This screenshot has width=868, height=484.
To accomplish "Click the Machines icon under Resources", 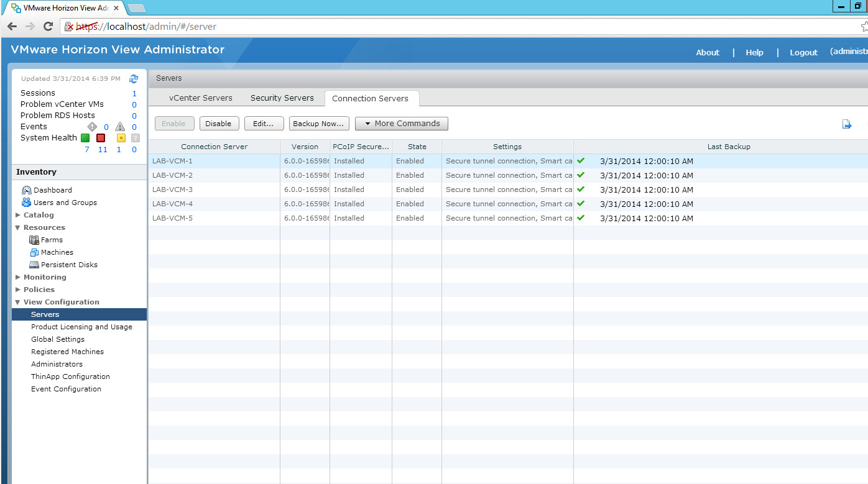I will [35, 252].
